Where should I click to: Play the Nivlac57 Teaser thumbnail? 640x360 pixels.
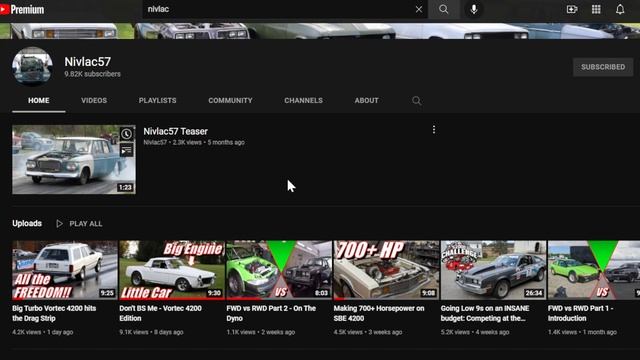(x=74, y=160)
